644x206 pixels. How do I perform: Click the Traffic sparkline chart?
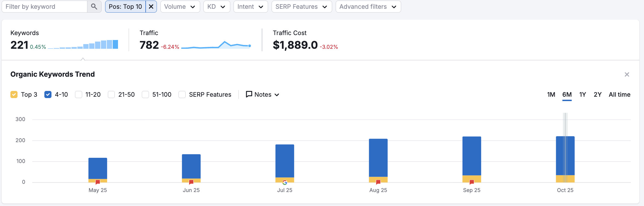(x=216, y=45)
